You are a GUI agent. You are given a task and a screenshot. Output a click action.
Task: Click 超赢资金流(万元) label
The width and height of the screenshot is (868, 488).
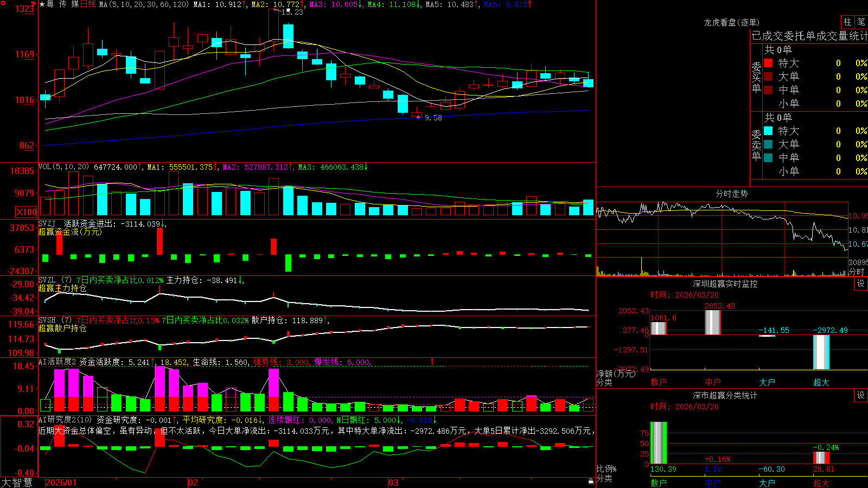coord(70,232)
